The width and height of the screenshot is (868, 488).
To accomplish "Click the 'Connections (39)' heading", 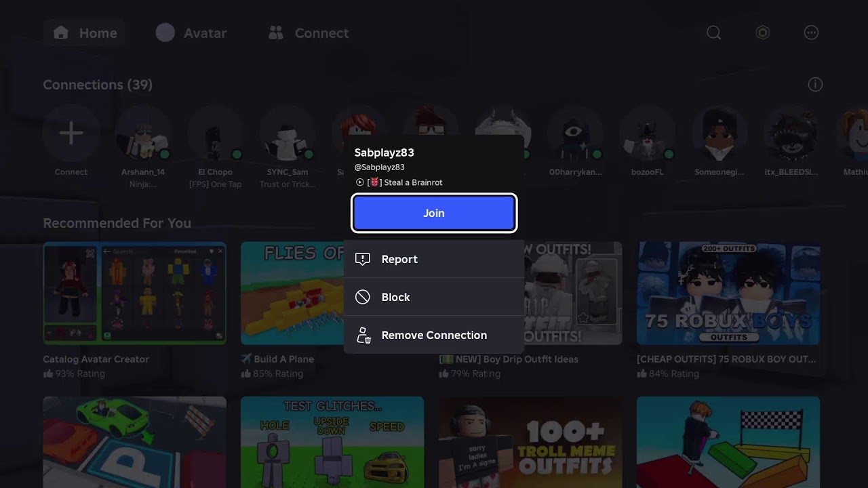I will click(98, 85).
